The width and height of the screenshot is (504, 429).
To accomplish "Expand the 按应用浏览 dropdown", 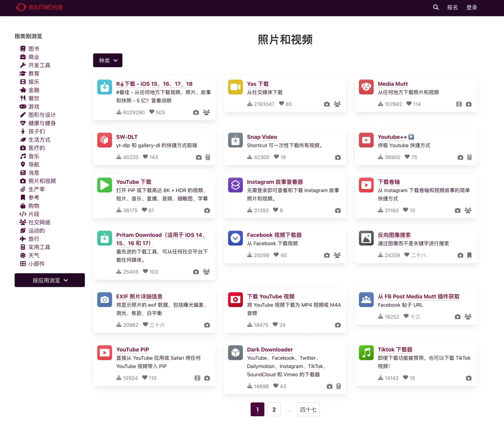I will click(49, 280).
